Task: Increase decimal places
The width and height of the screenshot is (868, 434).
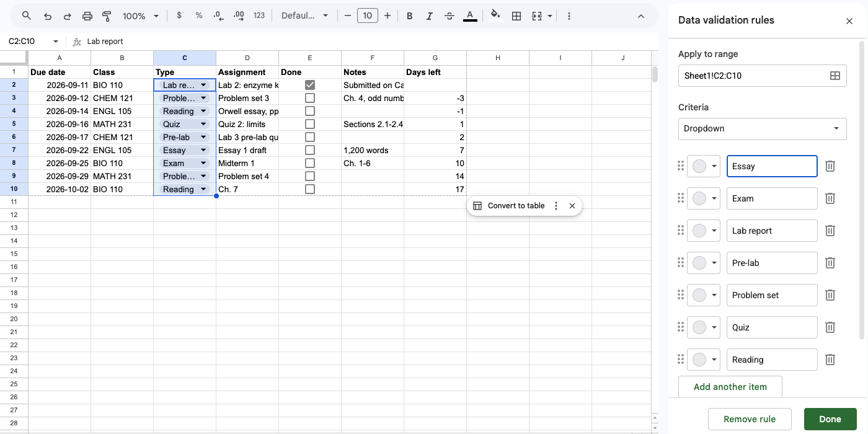Action: [239, 15]
